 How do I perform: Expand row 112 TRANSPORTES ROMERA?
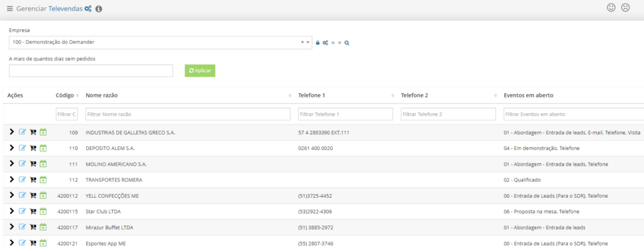pyautogui.click(x=11, y=180)
